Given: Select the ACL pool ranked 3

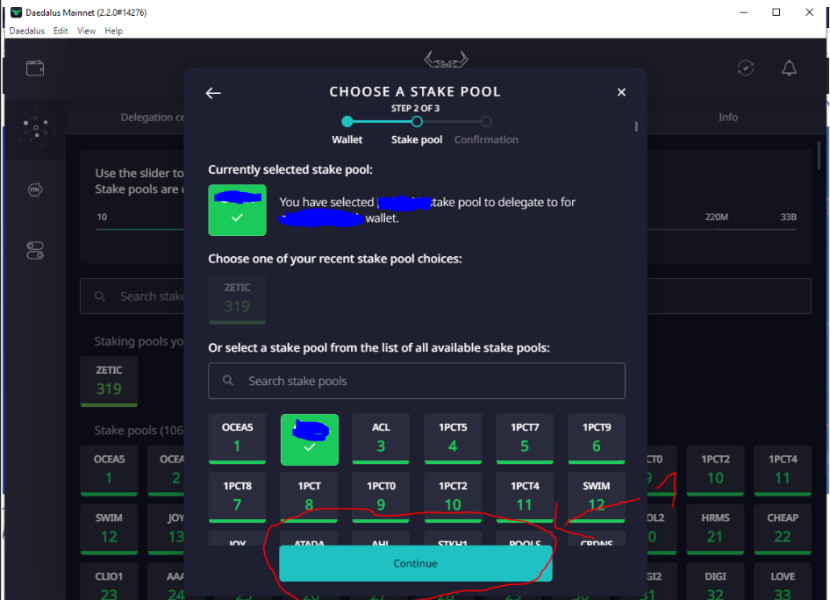Looking at the screenshot, I should pyautogui.click(x=381, y=438).
